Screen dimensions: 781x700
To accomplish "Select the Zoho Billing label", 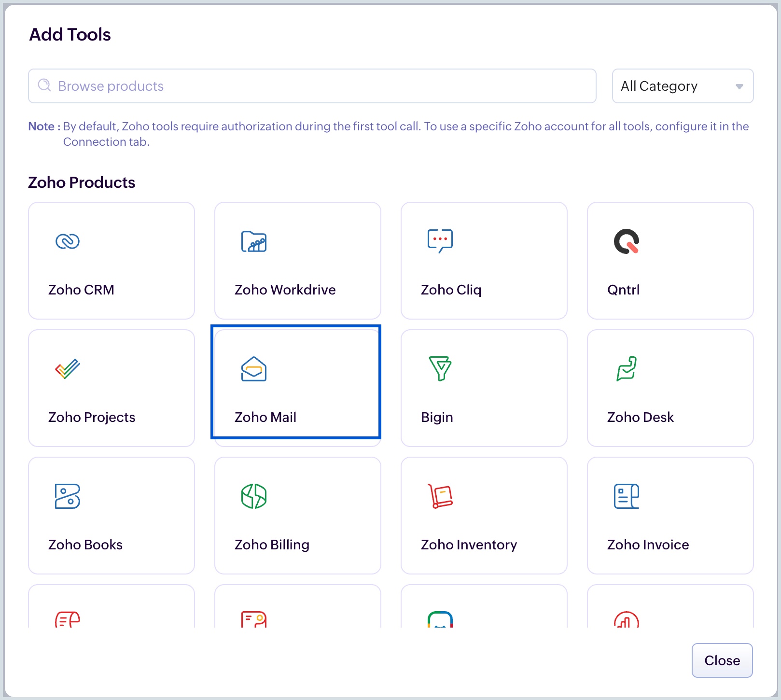I will (x=272, y=545).
